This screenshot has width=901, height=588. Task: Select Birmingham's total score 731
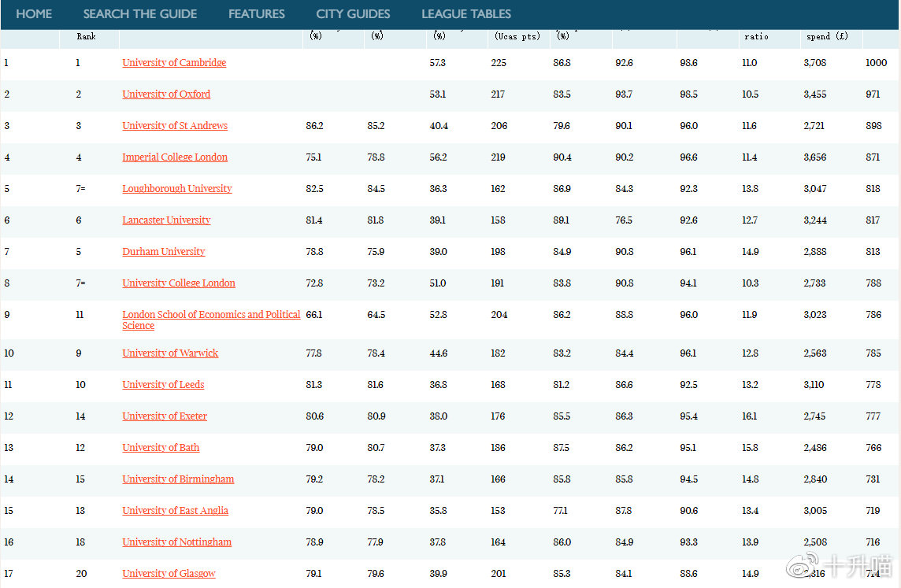coord(873,481)
